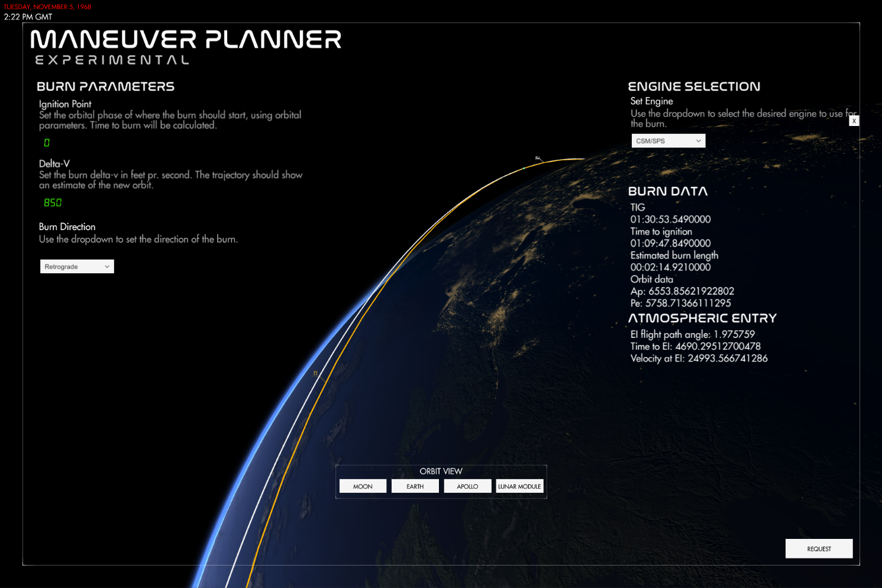Select the APOLLO orbit view button
882x588 pixels.
pyautogui.click(x=467, y=486)
